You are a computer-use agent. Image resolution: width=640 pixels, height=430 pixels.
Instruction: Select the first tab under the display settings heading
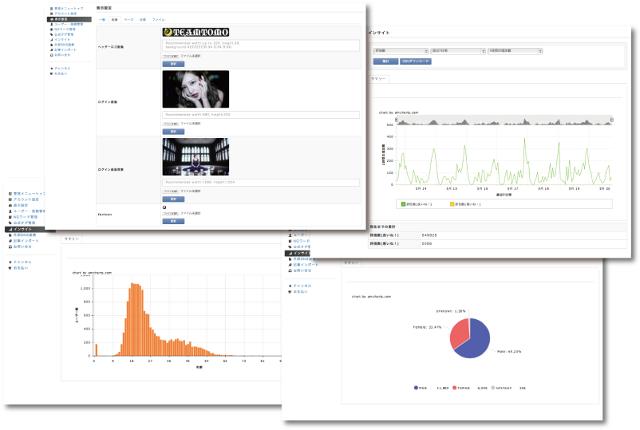(x=100, y=19)
